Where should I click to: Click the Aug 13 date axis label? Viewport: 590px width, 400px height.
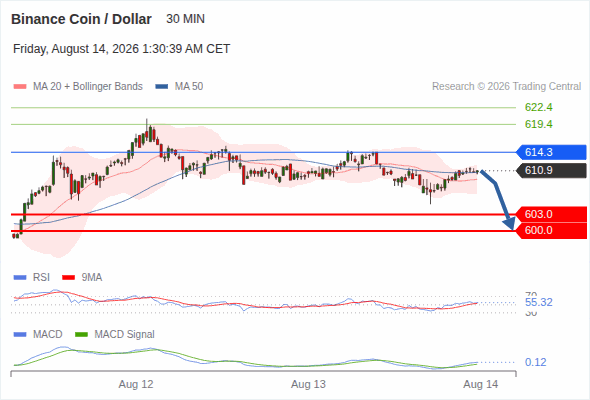click(308, 385)
